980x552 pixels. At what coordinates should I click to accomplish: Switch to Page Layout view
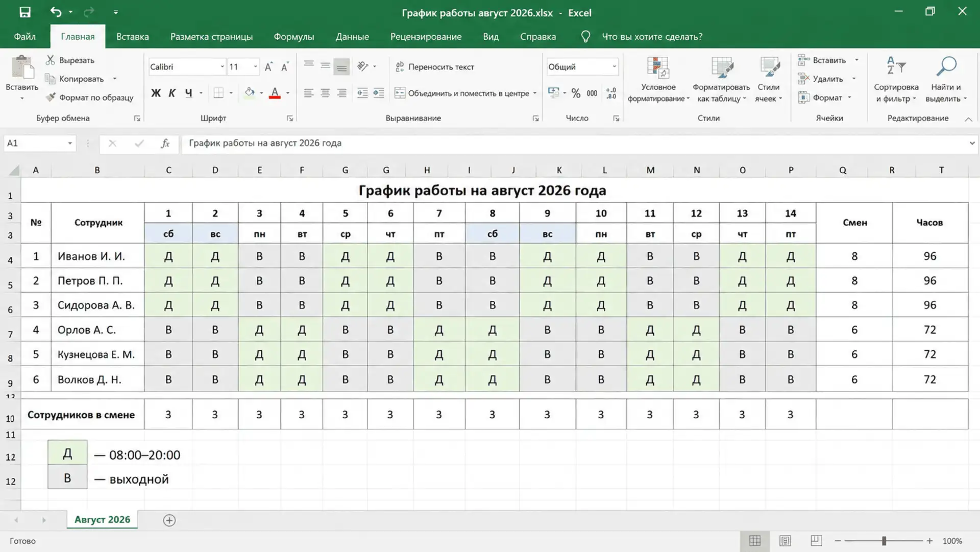[x=785, y=541]
